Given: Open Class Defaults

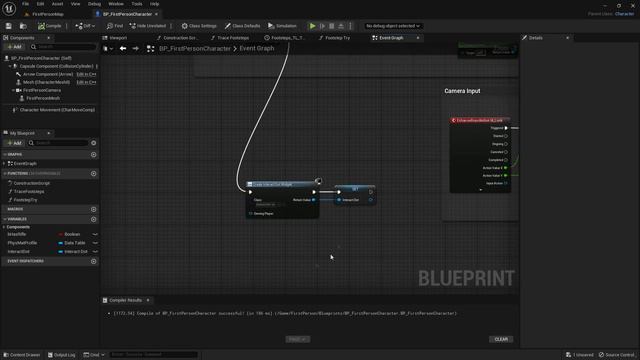Looking at the screenshot, I should click(242, 26).
